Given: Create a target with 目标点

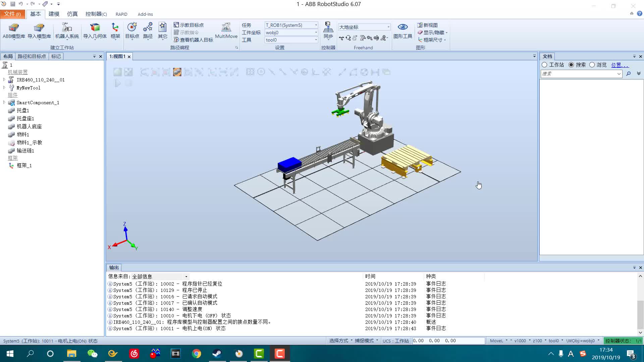Looking at the screenshot, I should (132, 31).
